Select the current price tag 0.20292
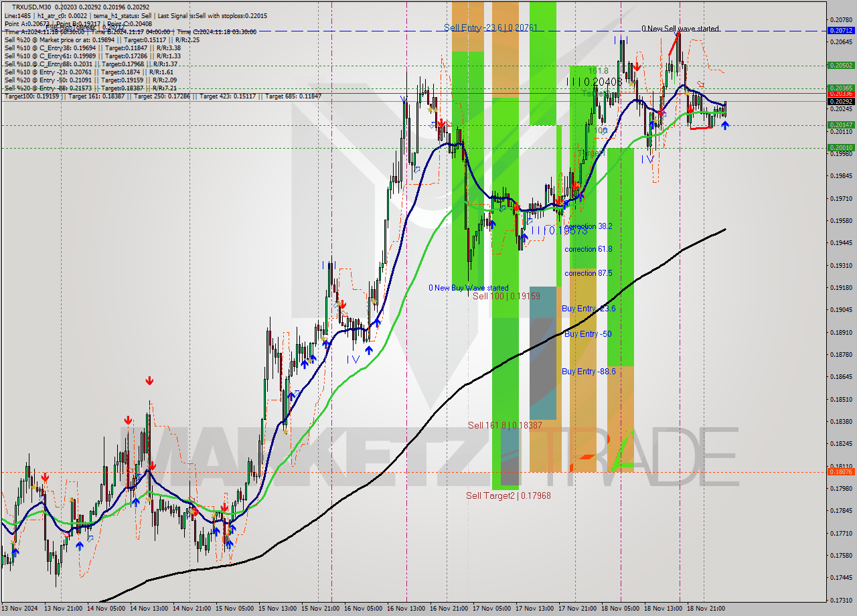Screen dimensions: 857x616 pyautogui.click(x=841, y=101)
